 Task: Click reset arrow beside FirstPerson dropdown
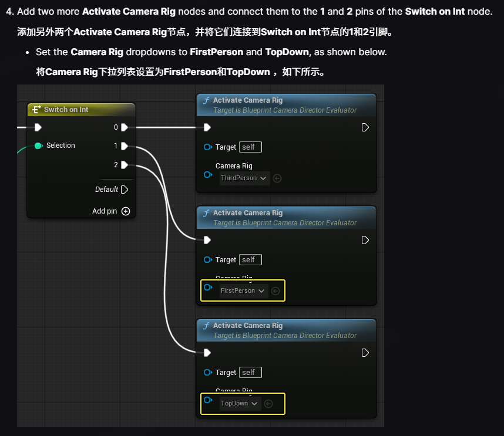(275, 291)
